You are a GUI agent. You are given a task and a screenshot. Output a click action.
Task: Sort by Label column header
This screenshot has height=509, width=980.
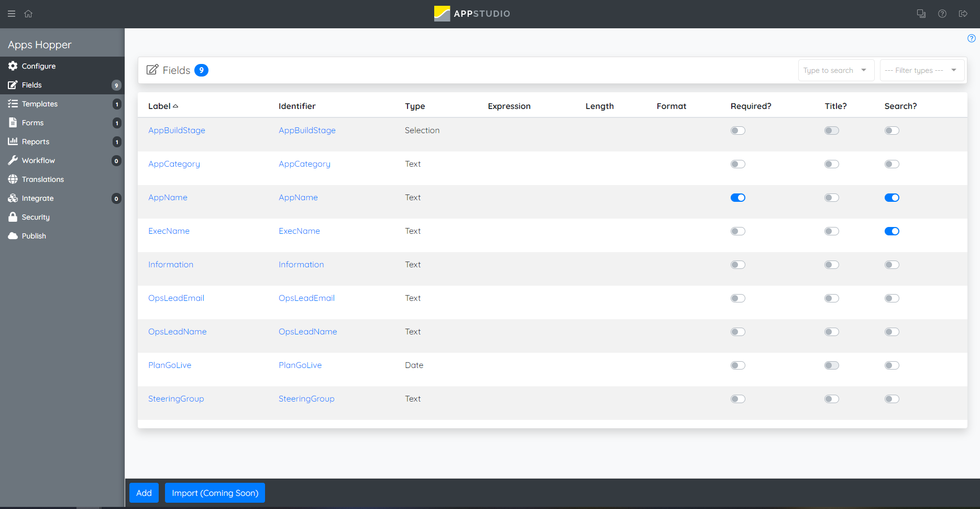[x=163, y=106]
